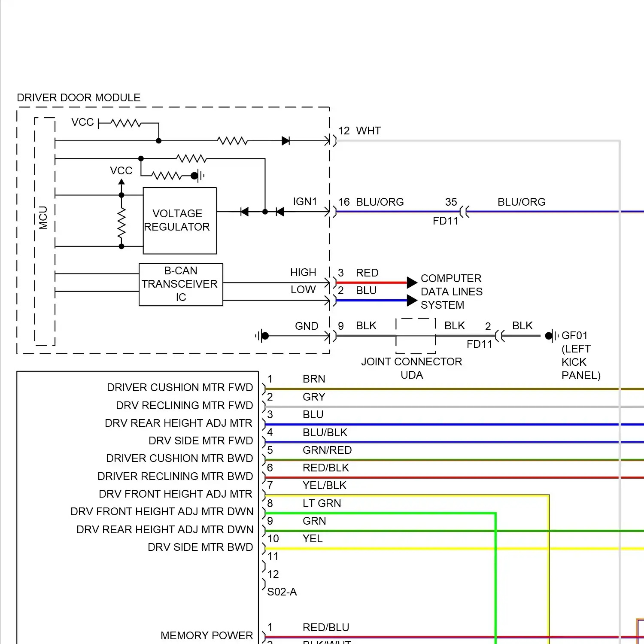
Task: Click COMPUTER DATA LINES SYSTEM text
Action: pyautogui.click(x=452, y=292)
